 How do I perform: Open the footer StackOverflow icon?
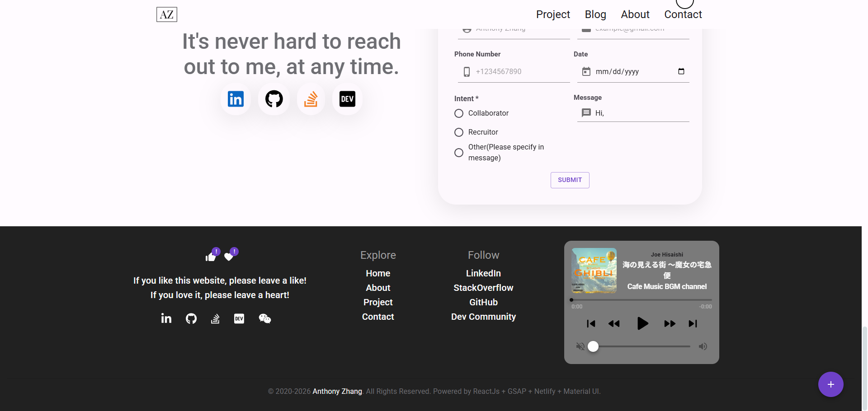click(215, 318)
